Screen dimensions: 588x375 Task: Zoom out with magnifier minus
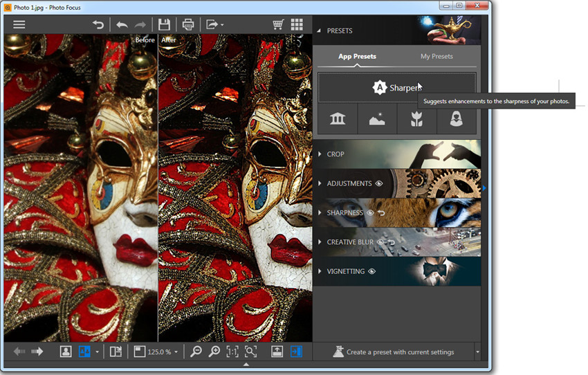coord(196,351)
